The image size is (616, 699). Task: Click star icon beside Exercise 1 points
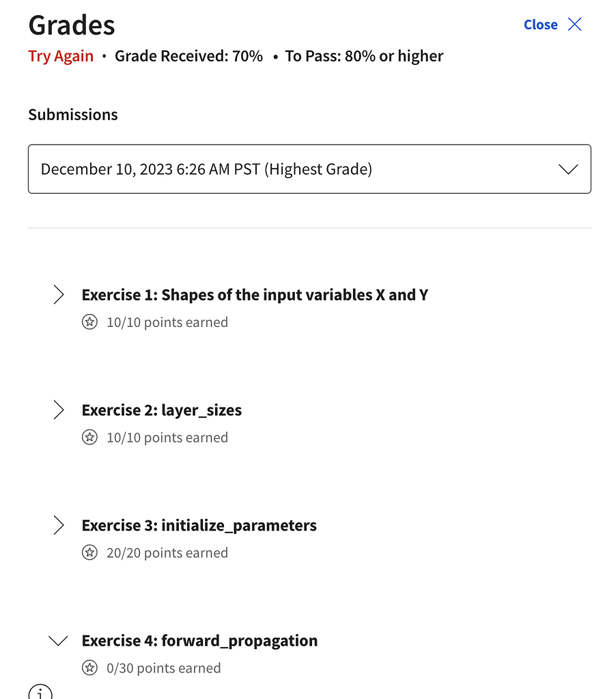tap(89, 322)
